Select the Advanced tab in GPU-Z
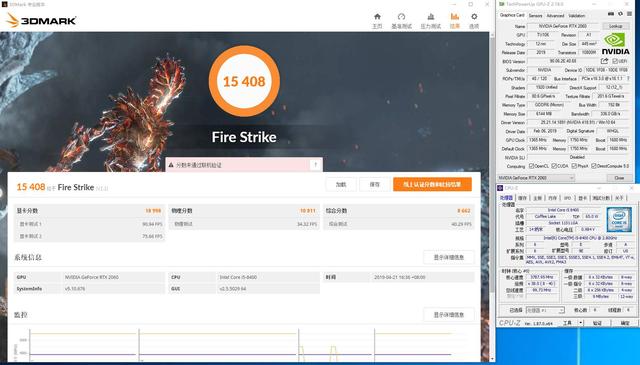The image size is (640, 365). point(555,16)
